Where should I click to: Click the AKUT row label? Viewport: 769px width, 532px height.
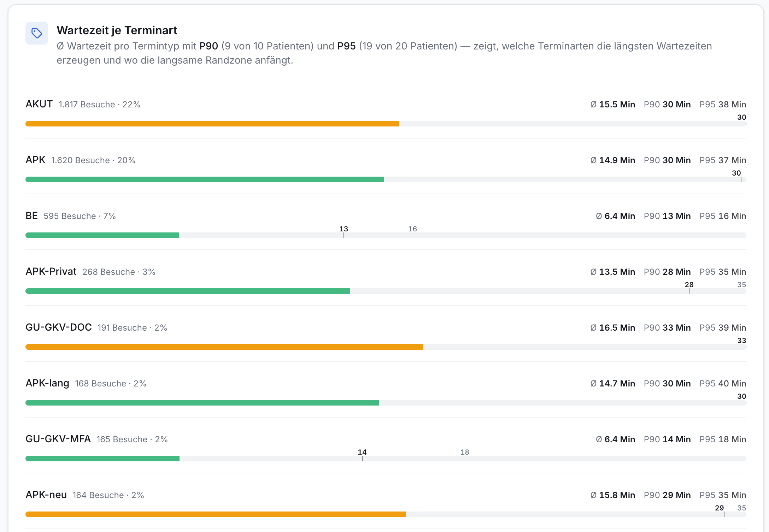[x=39, y=104]
